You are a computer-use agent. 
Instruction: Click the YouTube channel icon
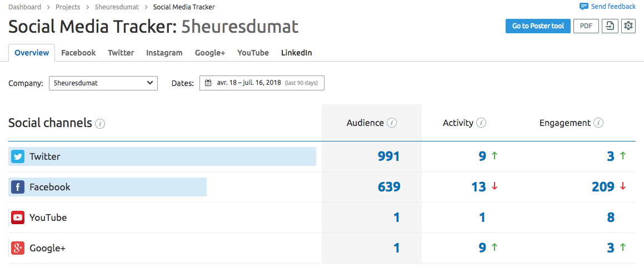coord(18,218)
